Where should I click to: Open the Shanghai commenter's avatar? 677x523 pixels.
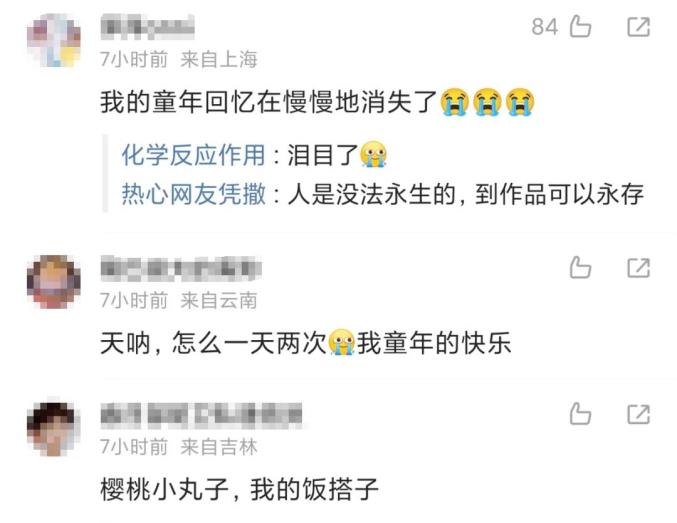(x=54, y=40)
